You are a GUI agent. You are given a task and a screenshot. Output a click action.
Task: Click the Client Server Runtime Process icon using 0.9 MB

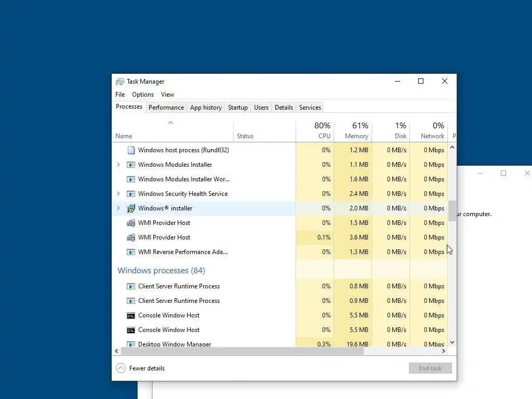click(131, 301)
